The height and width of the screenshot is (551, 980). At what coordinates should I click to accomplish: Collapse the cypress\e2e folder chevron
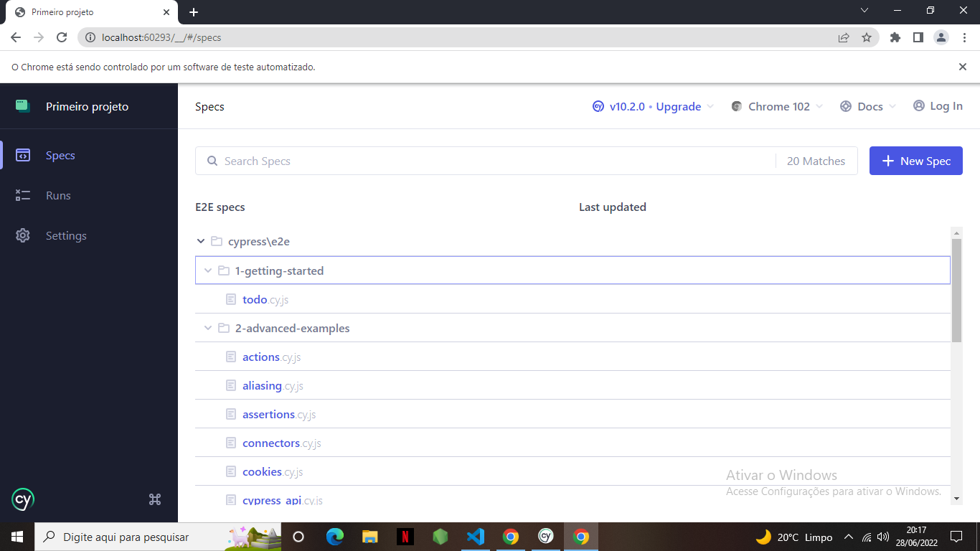click(201, 242)
